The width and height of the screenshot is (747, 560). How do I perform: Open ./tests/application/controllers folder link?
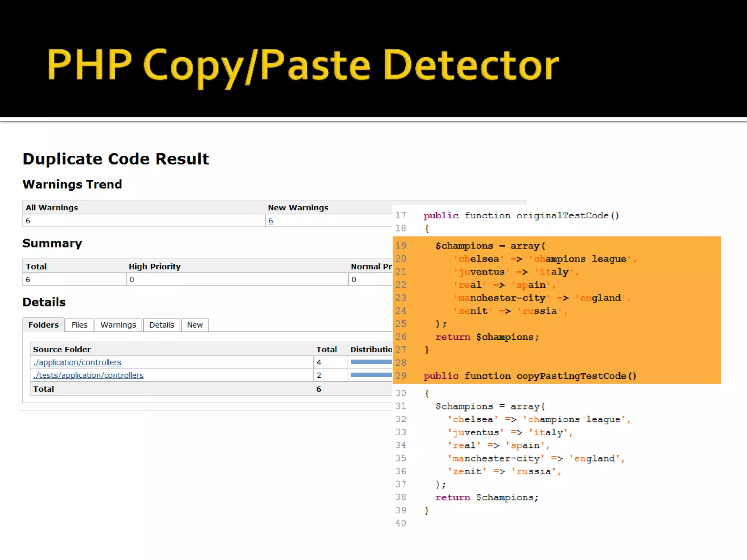coord(88,375)
